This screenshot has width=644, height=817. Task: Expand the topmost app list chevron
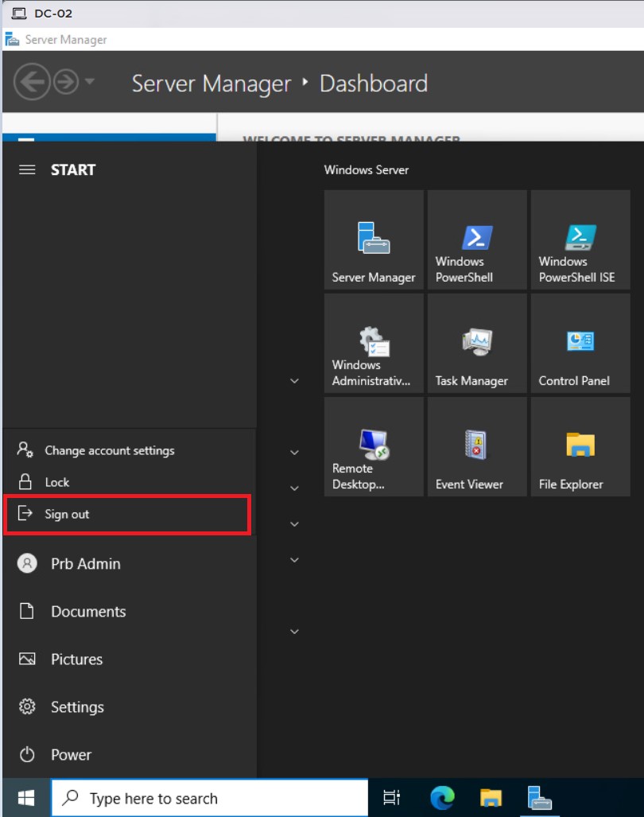pyautogui.click(x=294, y=381)
